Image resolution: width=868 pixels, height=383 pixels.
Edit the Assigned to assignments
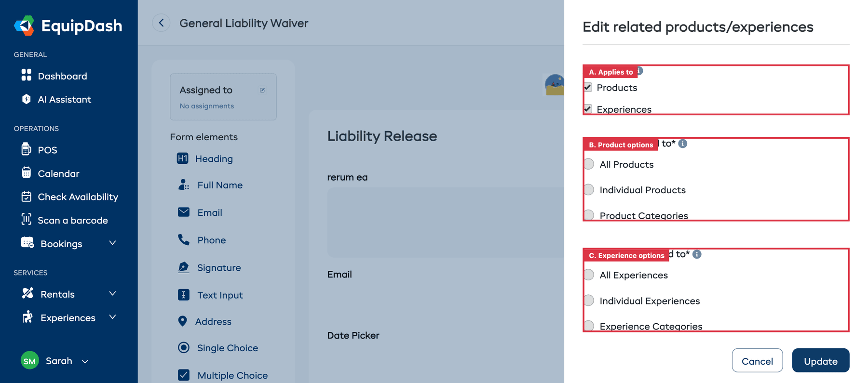[x=262, y=90]
